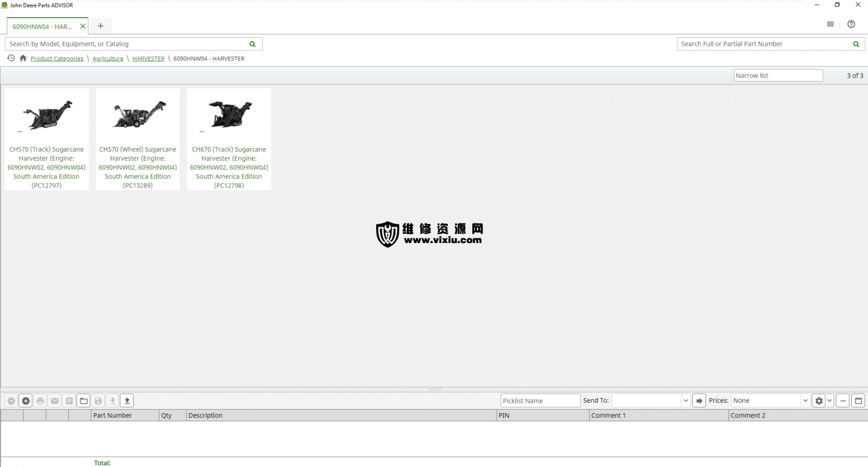The image size is (868, 467).
Task: Click the Comment 2 column header
Action: [x=798, y=415]
